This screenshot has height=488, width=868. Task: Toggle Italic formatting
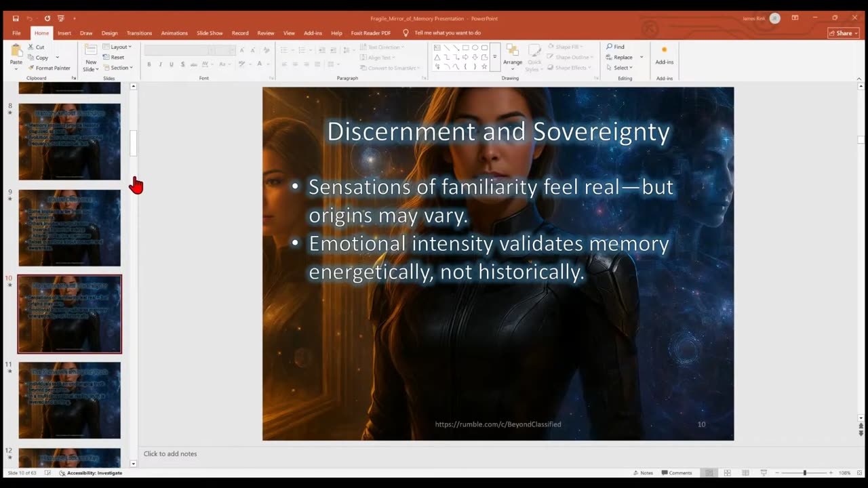click(x=160, y=64)
